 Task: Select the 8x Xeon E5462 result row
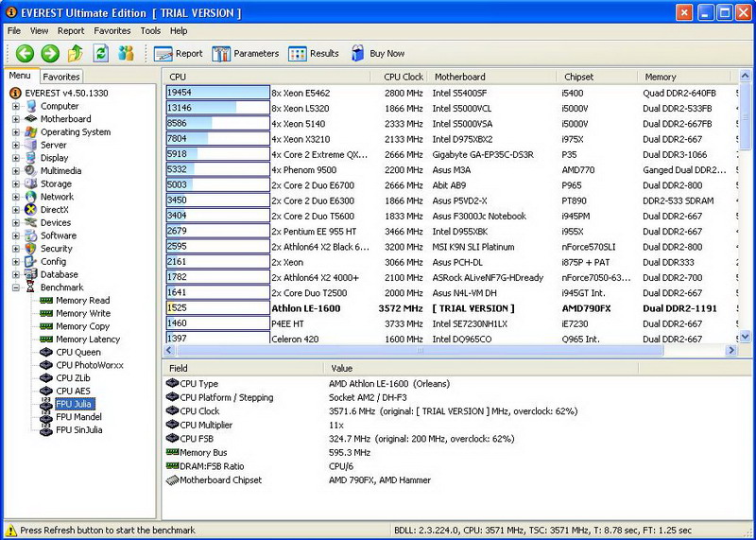(452, 93)
